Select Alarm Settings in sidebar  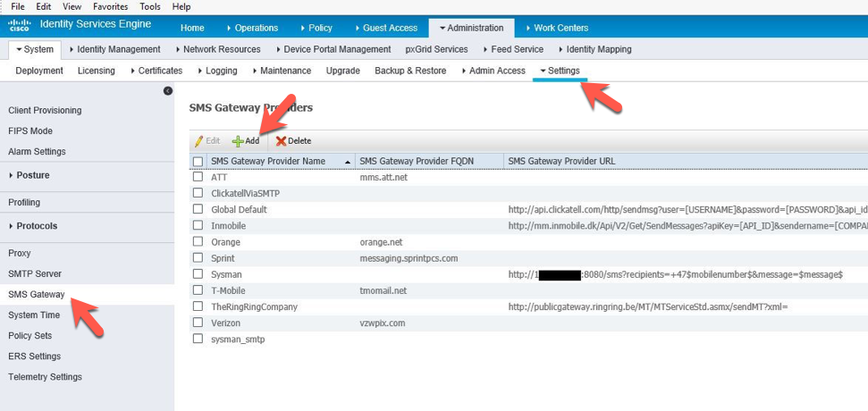[37, 152]
